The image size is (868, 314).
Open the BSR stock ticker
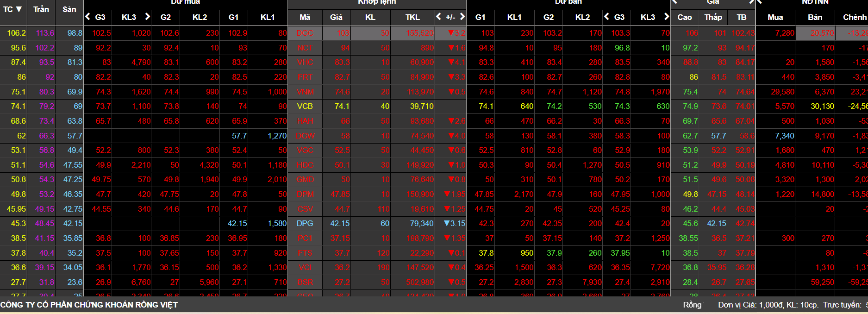(x=305, y=282)
